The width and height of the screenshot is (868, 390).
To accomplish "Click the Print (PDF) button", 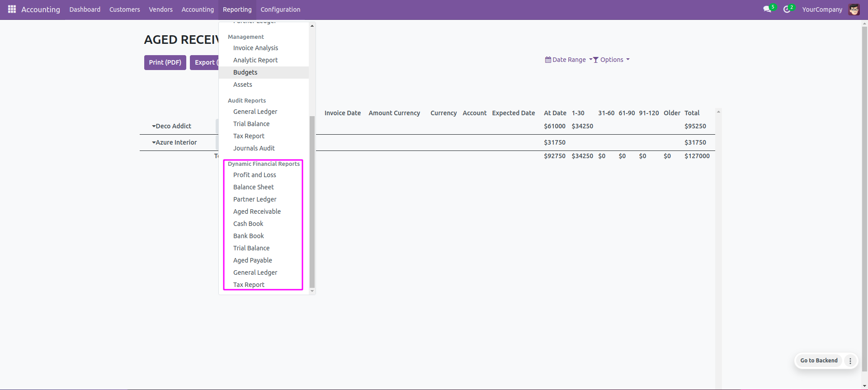I will point(165,62).
